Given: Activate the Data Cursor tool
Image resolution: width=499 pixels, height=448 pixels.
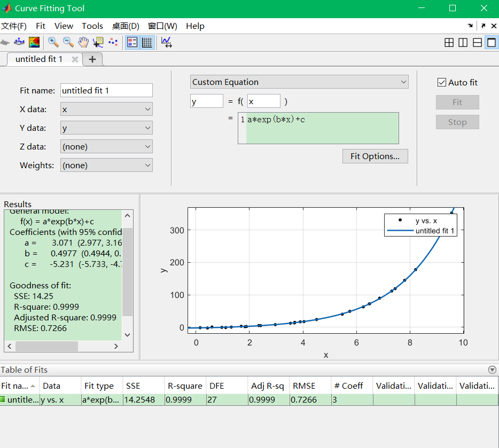Looking at the screenshot, I should point(98,42).
